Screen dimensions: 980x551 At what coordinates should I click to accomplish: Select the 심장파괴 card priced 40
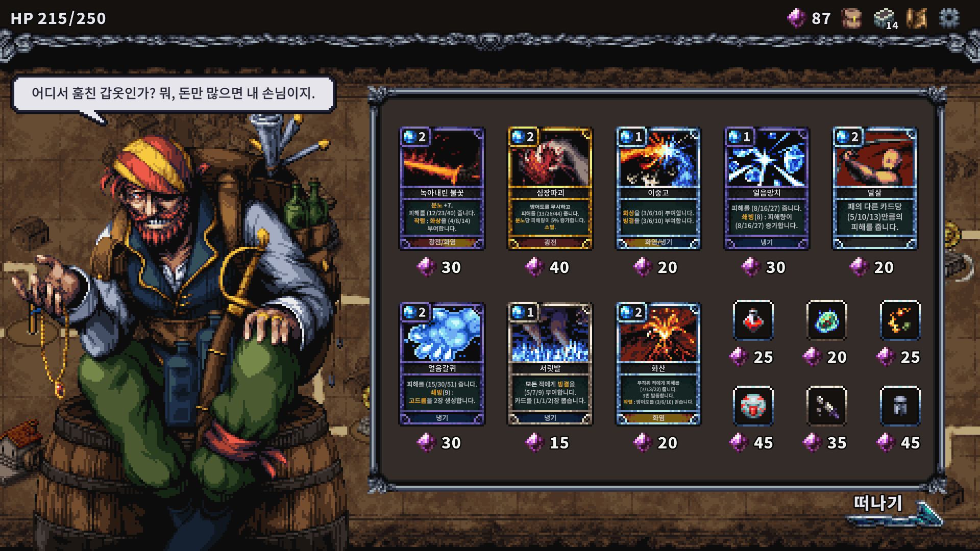pos(550,188)
